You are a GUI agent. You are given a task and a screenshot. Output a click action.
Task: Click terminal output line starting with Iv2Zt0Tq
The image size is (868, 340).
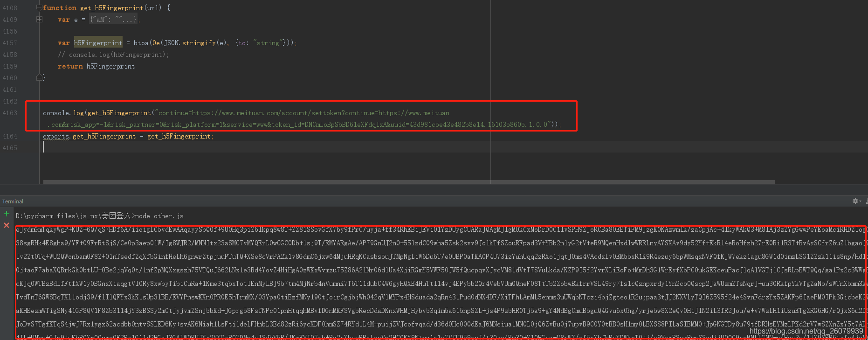[x=441, y=257]
